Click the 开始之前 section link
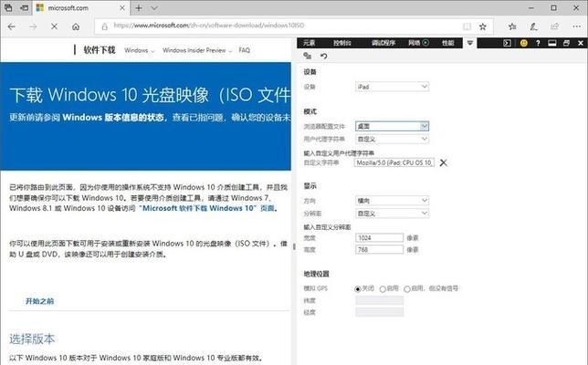588x365 pixels. [x=39, y=301]
